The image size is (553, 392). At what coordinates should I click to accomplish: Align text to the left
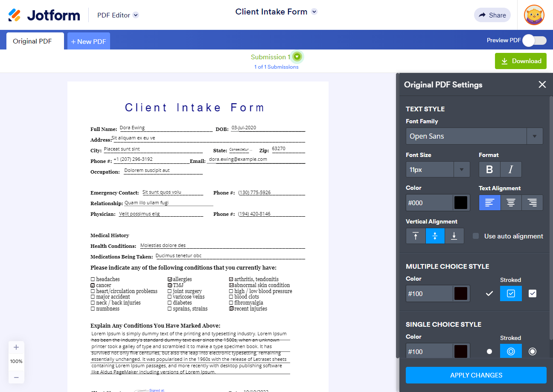coord(489,203)
